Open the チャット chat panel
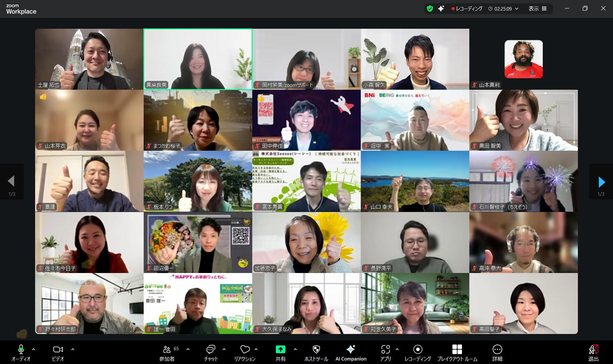 click(x=211, y=350)
